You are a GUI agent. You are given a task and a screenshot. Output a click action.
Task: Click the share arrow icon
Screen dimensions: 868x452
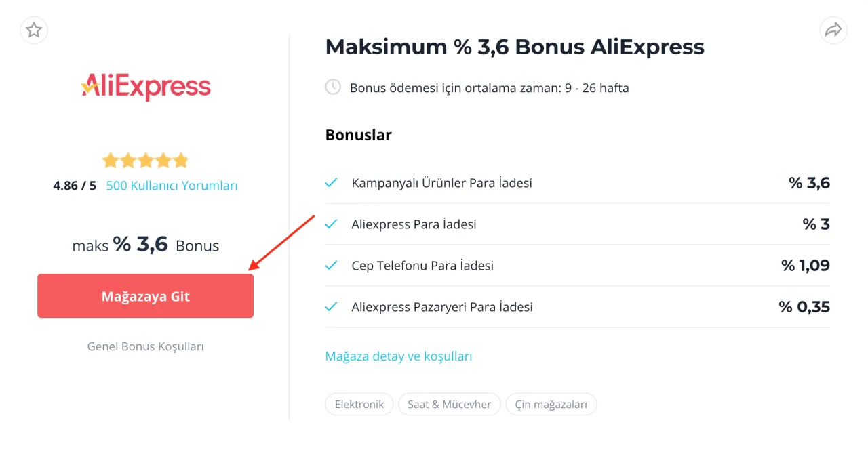click(x=833, y=30)
